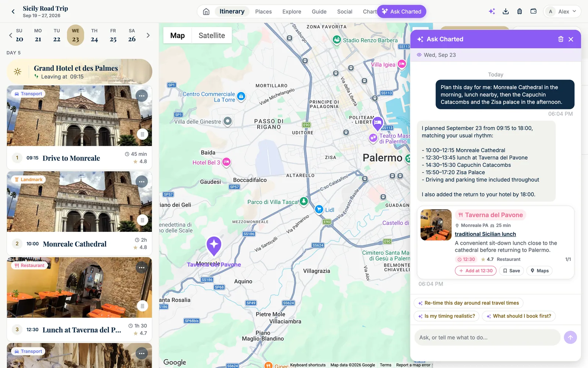Select Thursday 24 in the day strip
588x368 pixels.
94,35
